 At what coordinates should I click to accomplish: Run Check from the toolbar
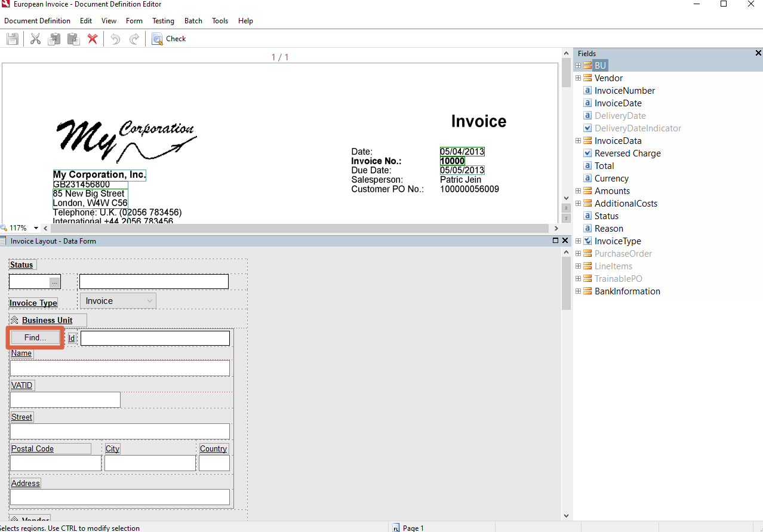(x=169, y=39)
